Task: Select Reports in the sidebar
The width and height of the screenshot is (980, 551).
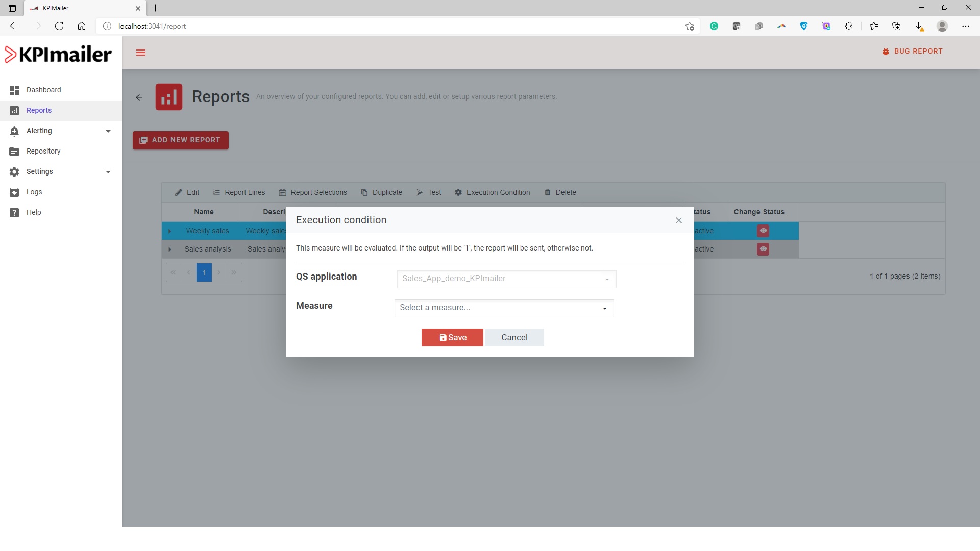Action: [x=39, y=110]
